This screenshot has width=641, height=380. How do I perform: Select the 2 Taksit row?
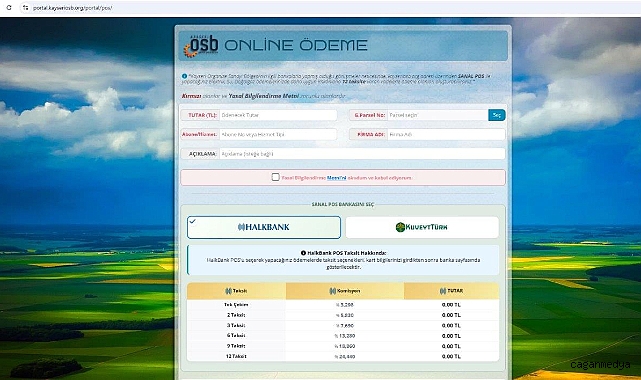coord(343,315)
